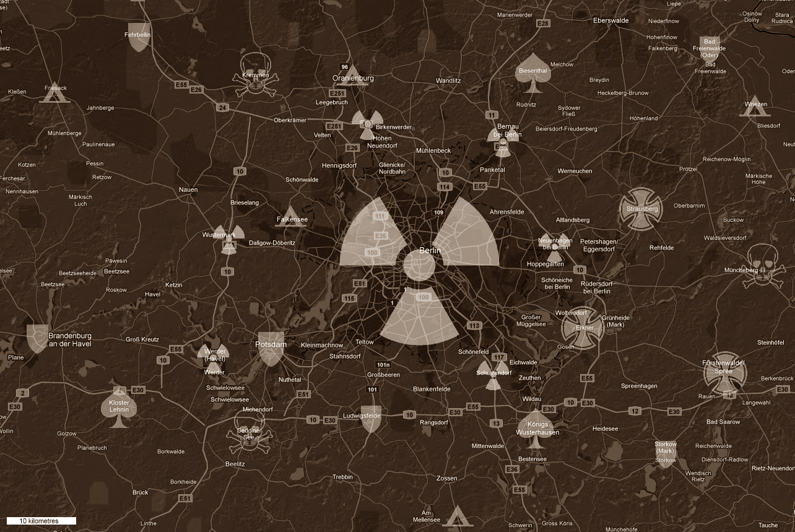Open the iron cross marker at Strausberg
The width and height of the screenshot is (795, 532).
[x=640, y=209]
